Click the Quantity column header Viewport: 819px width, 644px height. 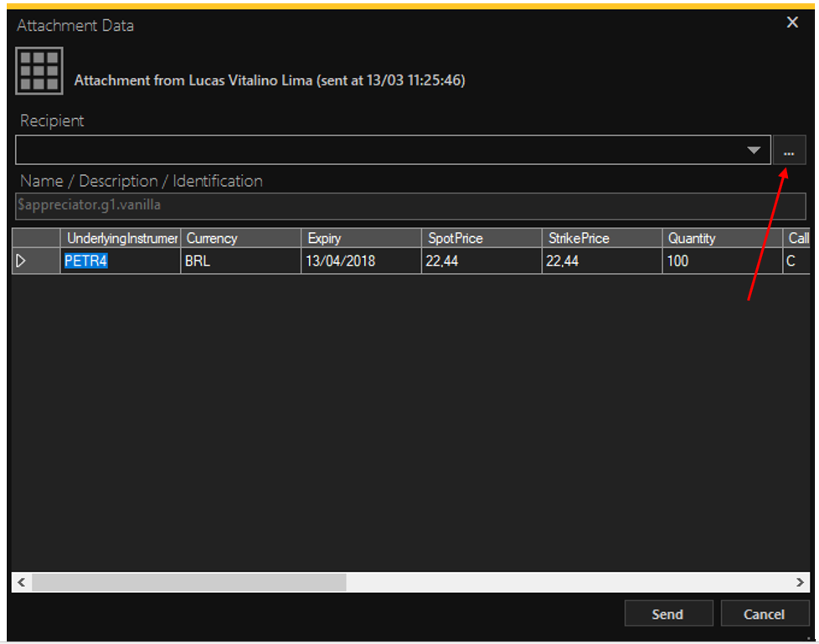722,239
